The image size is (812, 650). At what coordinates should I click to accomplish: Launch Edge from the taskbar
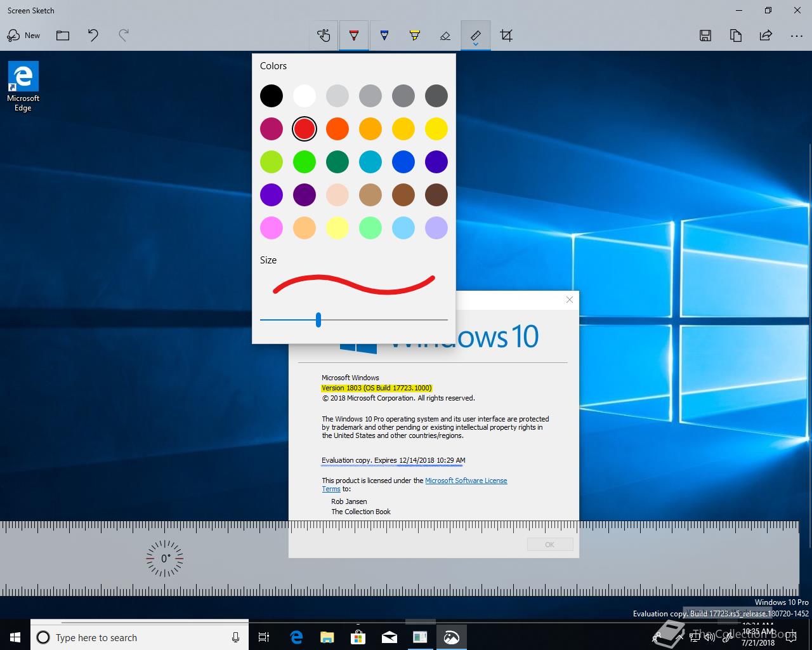[296, 637]
